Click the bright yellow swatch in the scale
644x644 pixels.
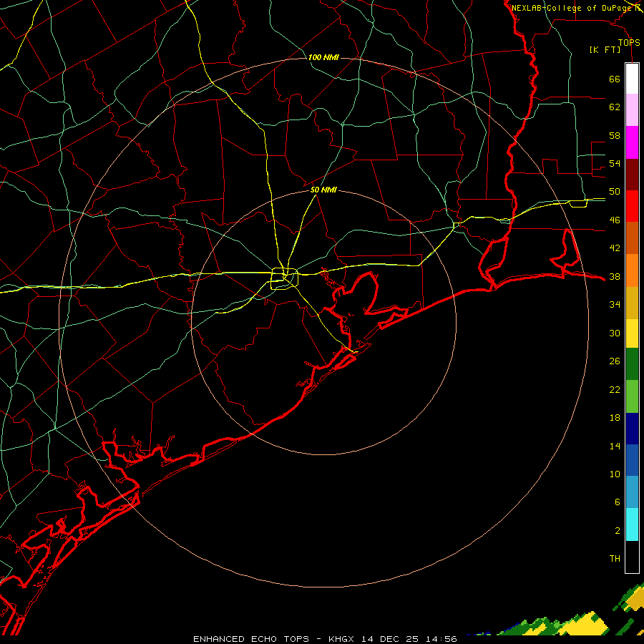coord(632,333)
